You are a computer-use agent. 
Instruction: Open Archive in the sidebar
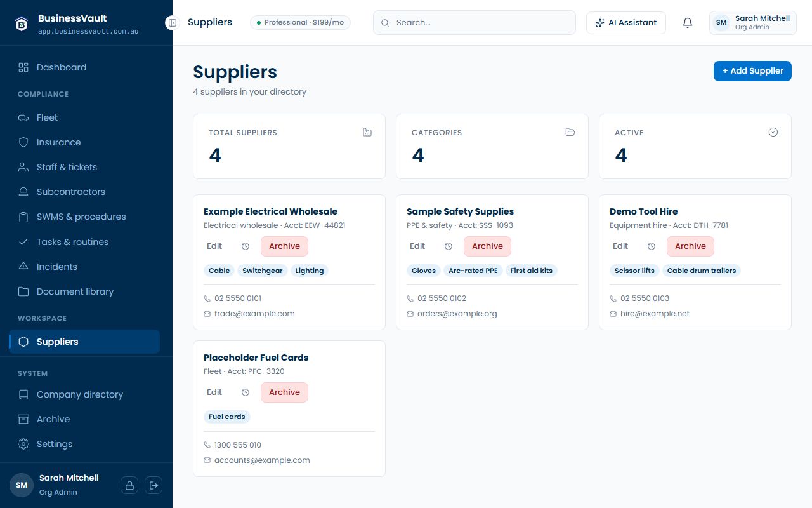point(84,419)
